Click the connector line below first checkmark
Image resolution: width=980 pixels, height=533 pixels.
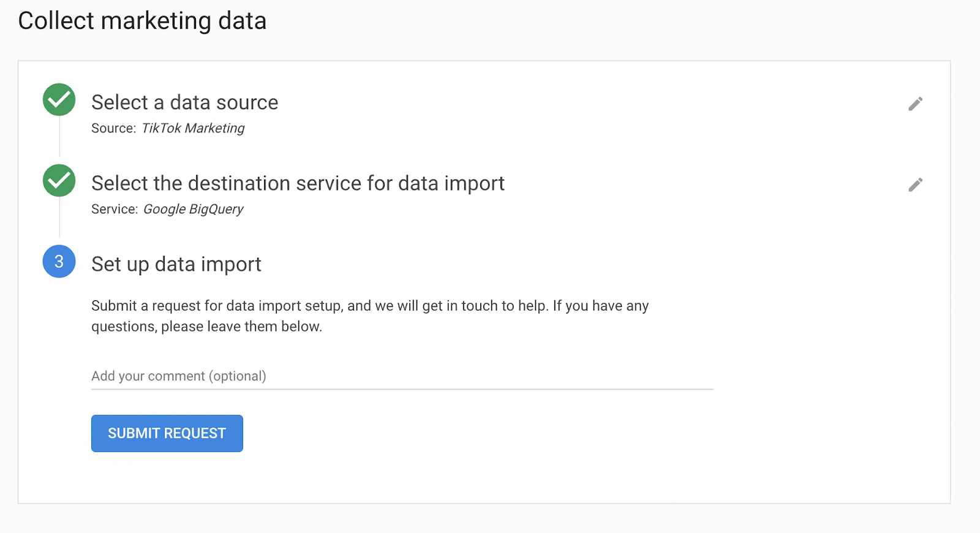(59, 136)
